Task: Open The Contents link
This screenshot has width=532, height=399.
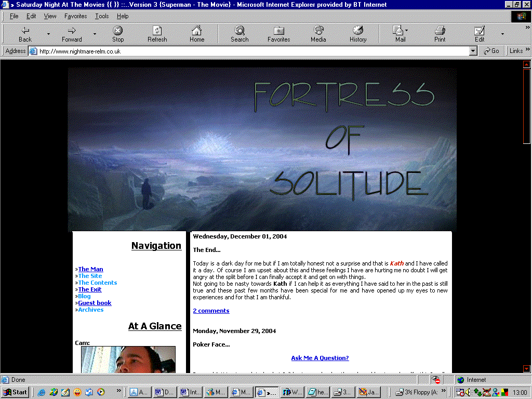Action: coord(97,283)
